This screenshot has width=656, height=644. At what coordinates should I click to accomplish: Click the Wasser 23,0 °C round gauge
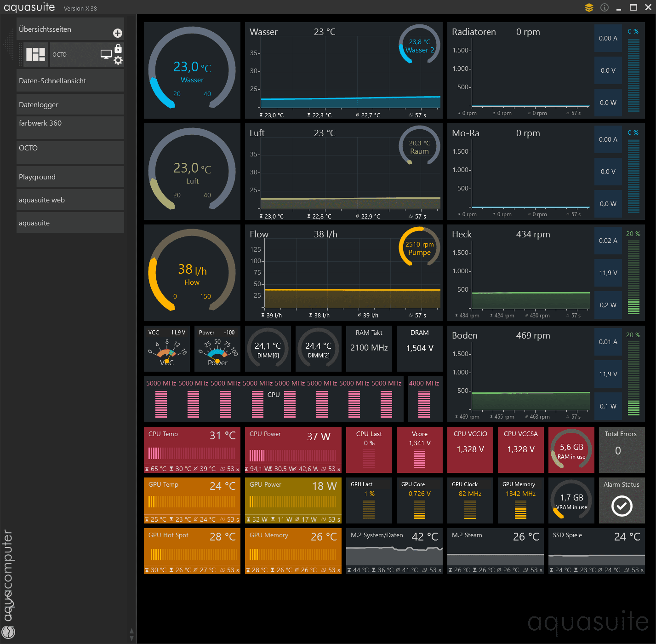pyautogui.click(x=192, y=70)
